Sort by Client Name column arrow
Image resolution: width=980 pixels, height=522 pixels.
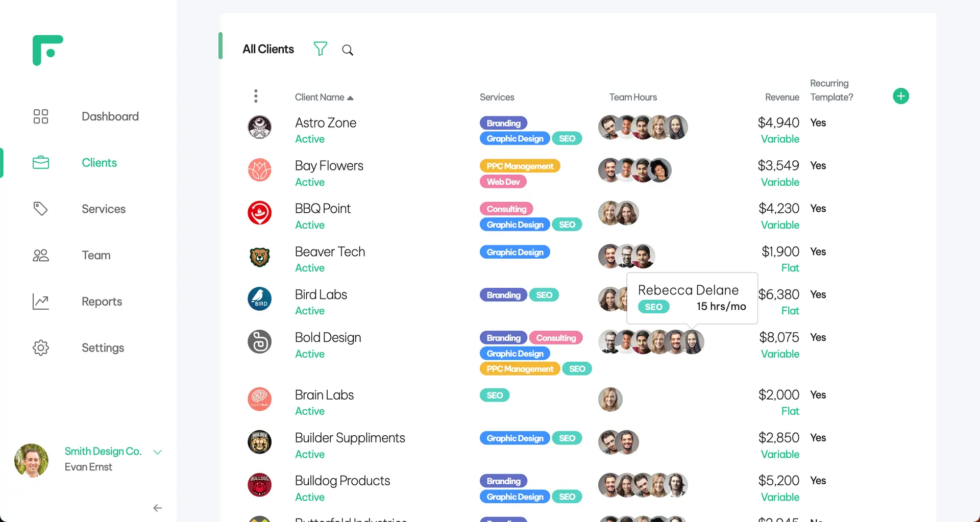coord(350,98)
